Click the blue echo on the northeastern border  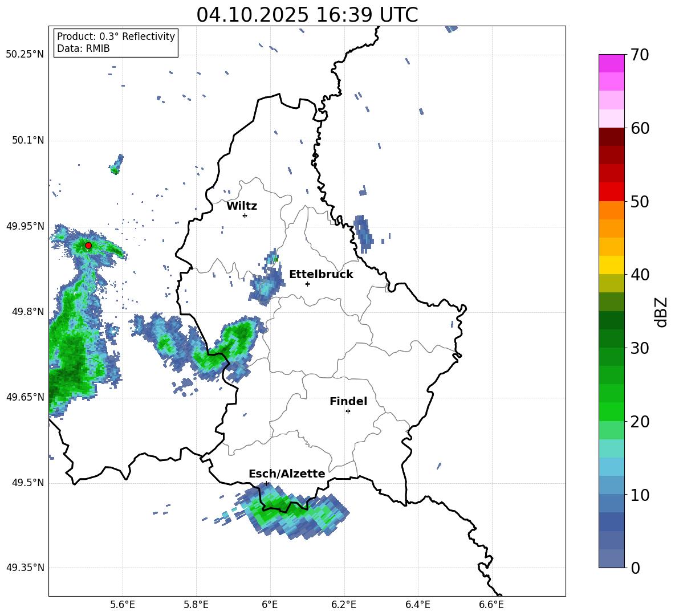[x=362, y=233]
